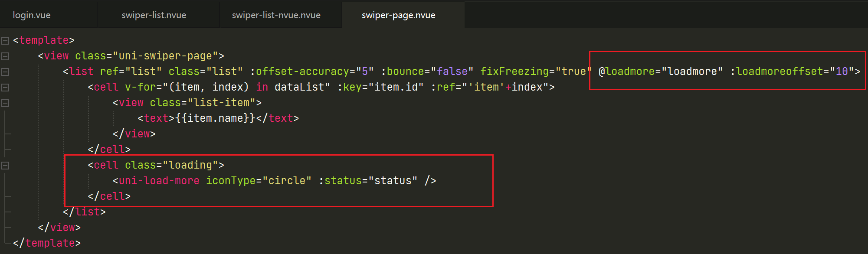Place cursor in {{item.name}} expression
The height and width of the screenshot is (254, 868).
[x=215, y=118]
